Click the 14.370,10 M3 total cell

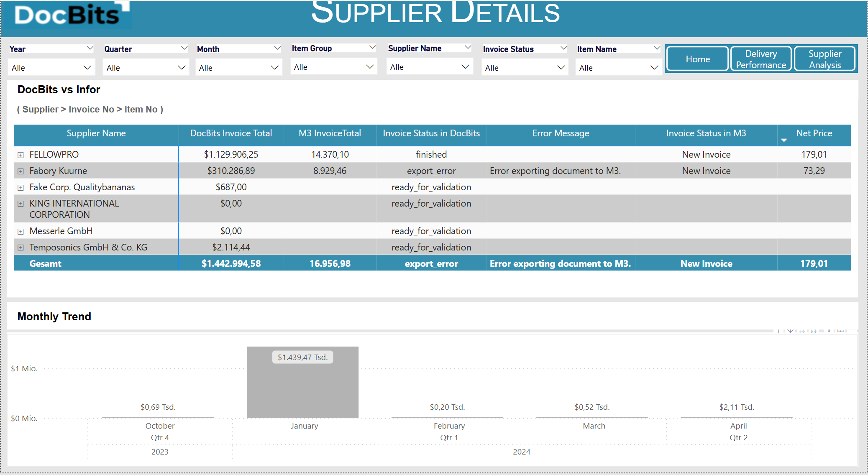pyautogui.click(x=330, y=155)
